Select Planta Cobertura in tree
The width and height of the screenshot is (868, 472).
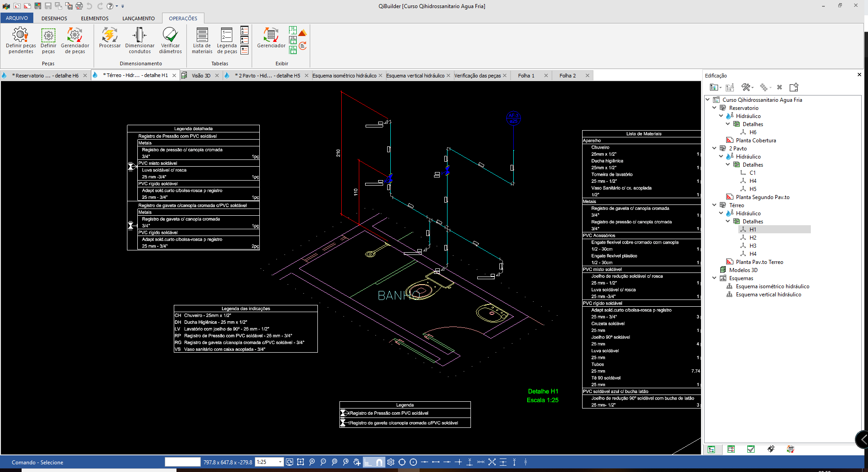(x=755, y=140)
